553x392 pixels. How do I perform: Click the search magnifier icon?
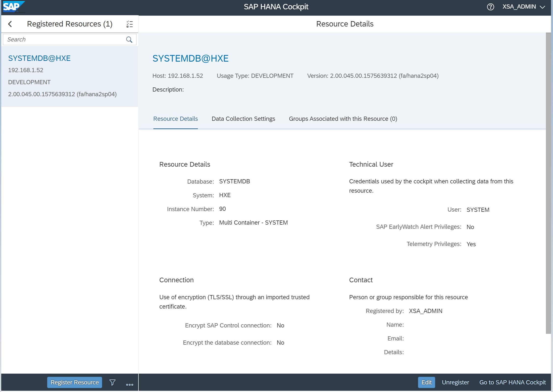coord(129,40)
